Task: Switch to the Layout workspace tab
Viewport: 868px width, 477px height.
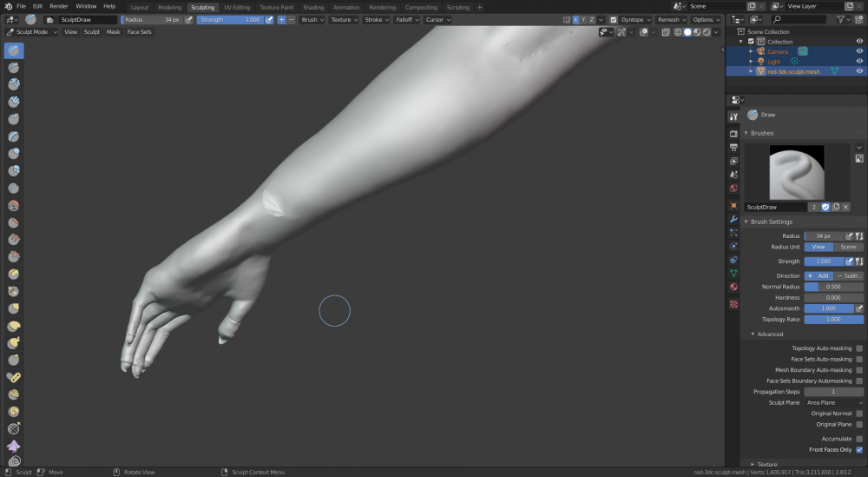Action: [x=140, y=7]
